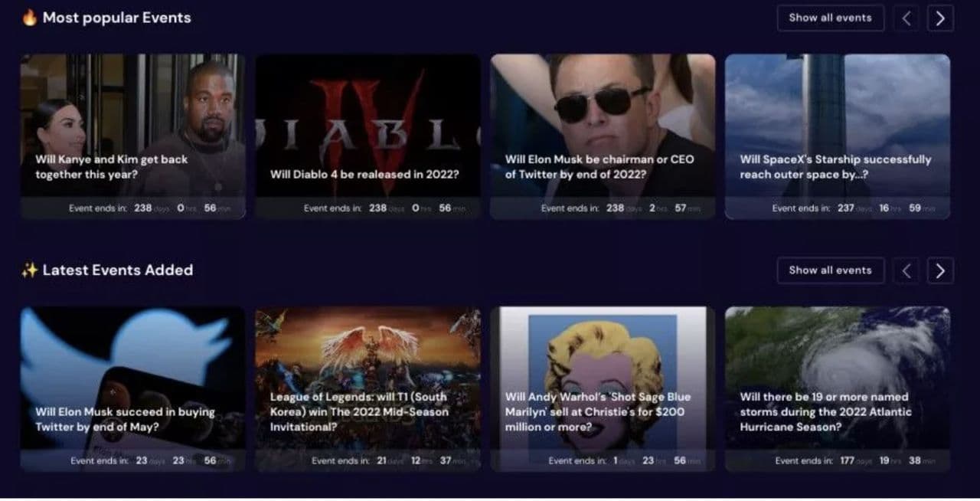Click Show all events for popular events

point(830,18)
